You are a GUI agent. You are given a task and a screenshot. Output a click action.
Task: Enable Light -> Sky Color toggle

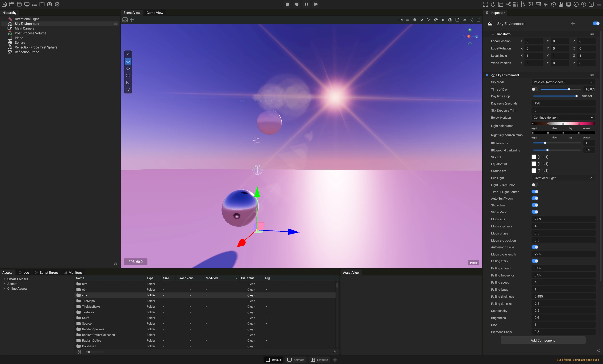click(535, 185)
